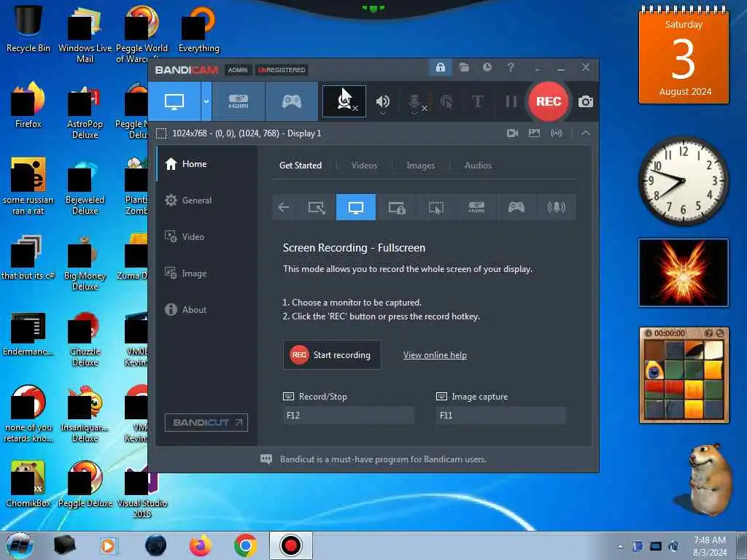Click the lock icon in title bar

pos(440,67)
